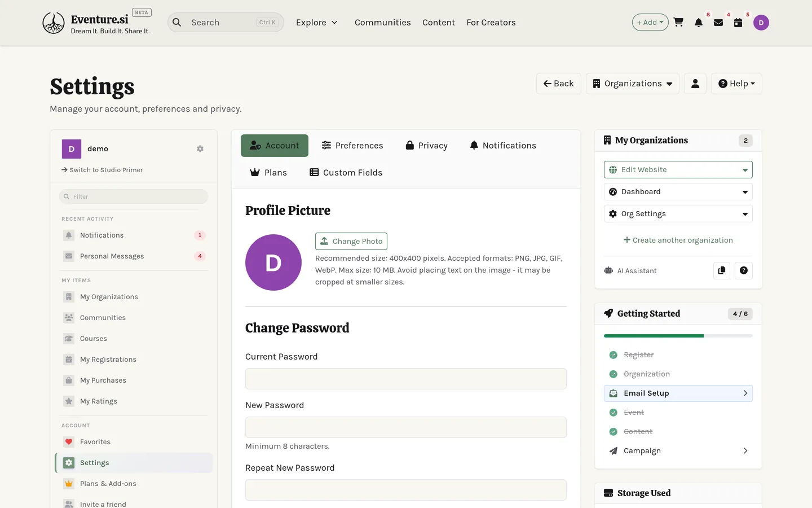812x508 pixels.
Task: Open the shopping cart icon
Action: pos(678,23)
